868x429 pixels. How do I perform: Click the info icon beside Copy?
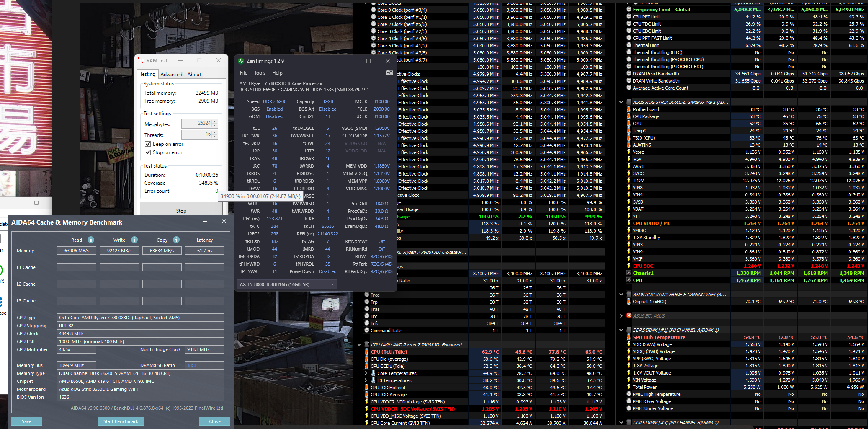pos(176,240)
